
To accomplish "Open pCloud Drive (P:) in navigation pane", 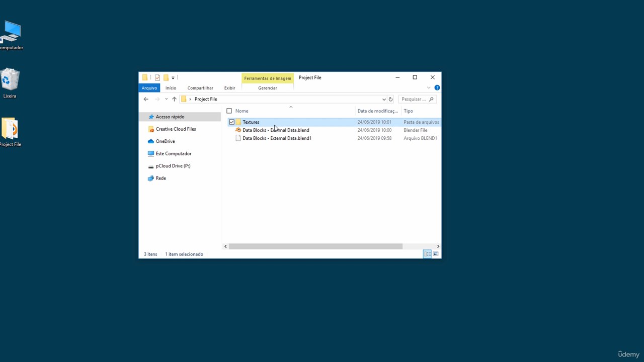I will coord(173,166).
